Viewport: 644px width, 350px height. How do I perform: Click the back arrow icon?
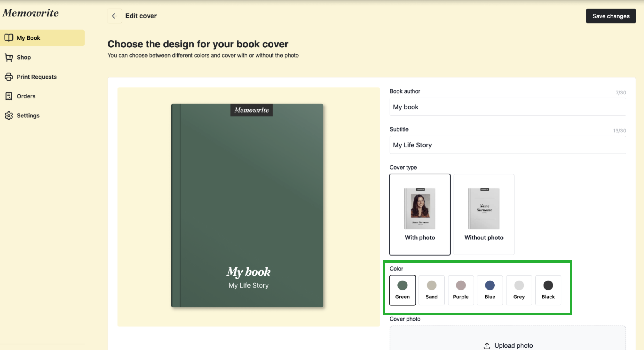(115, 16)
